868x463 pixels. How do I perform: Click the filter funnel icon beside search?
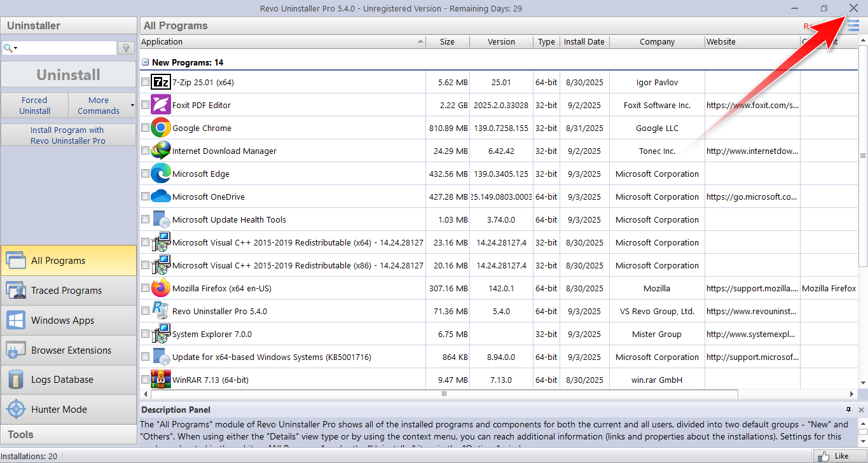pyautogui.click(x=126, y=48)
